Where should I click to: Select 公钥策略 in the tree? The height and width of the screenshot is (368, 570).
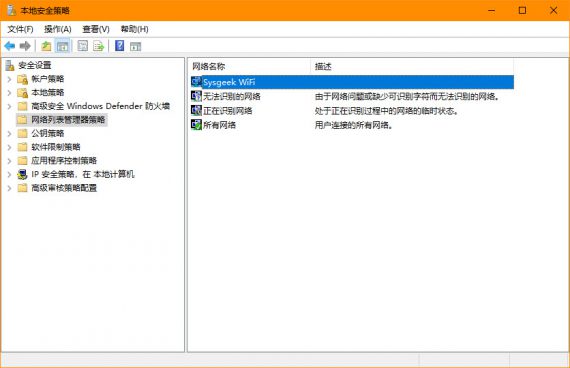pyautogui.click(x=48, y=133)
